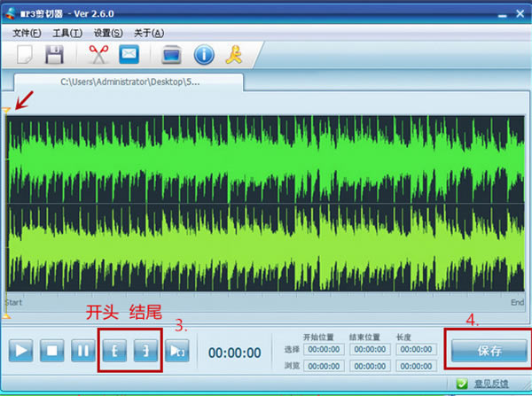Click the blue window screen icon
The image size is (532, 396).
point(173,55)
